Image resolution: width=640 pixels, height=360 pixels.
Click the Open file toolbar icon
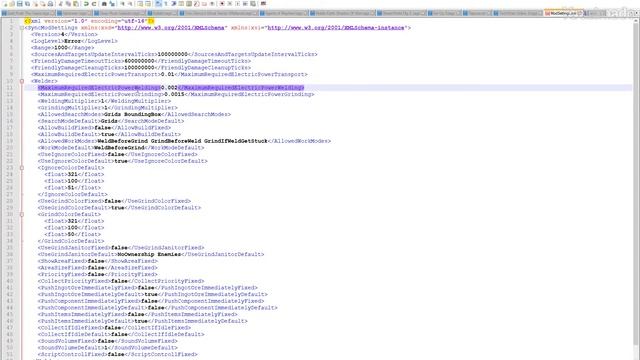point(12,4)
